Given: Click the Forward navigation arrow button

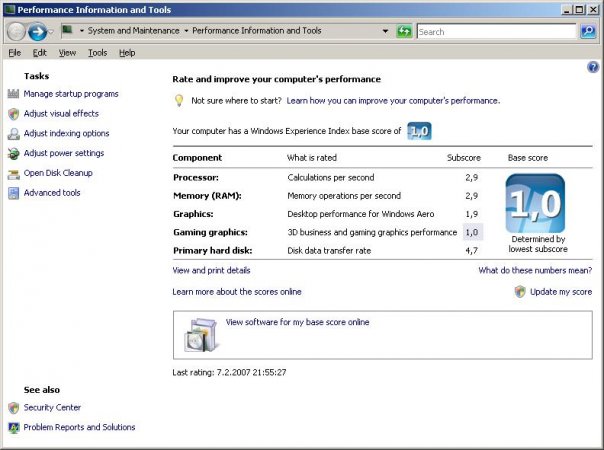Looking at the screenshot, I should point(37,31).
